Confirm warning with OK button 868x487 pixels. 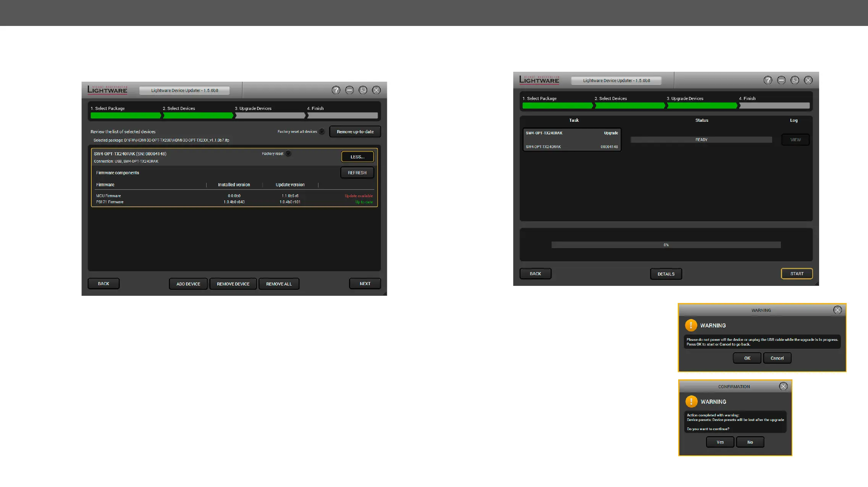(x=747, y=358)
